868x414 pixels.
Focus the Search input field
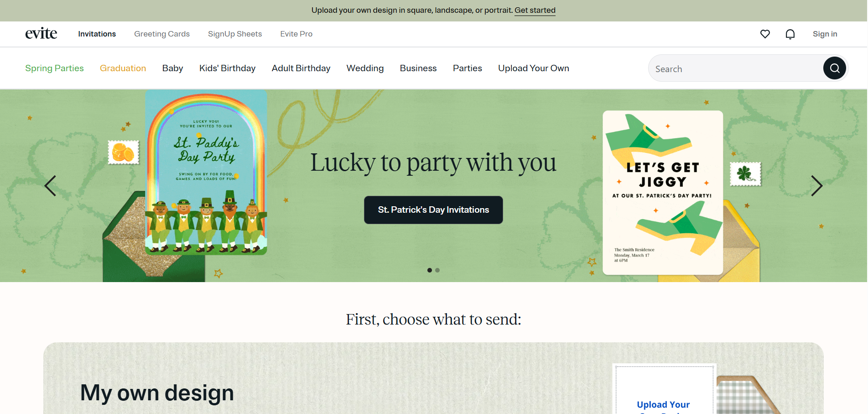(735, 68)
